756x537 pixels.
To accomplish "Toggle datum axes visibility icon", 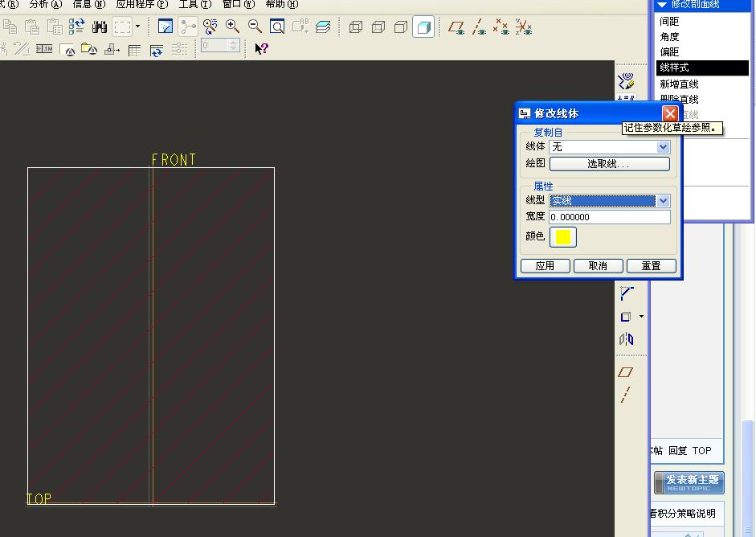I will click(x=479, y=27).
